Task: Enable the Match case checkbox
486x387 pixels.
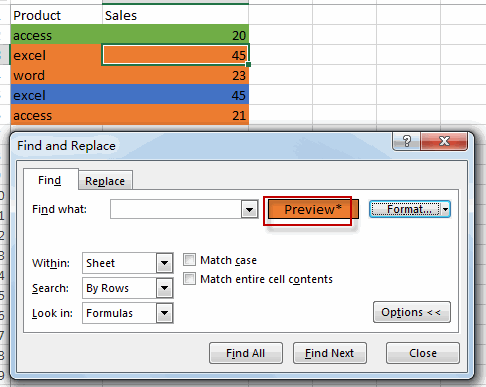Action: (189, 260)
